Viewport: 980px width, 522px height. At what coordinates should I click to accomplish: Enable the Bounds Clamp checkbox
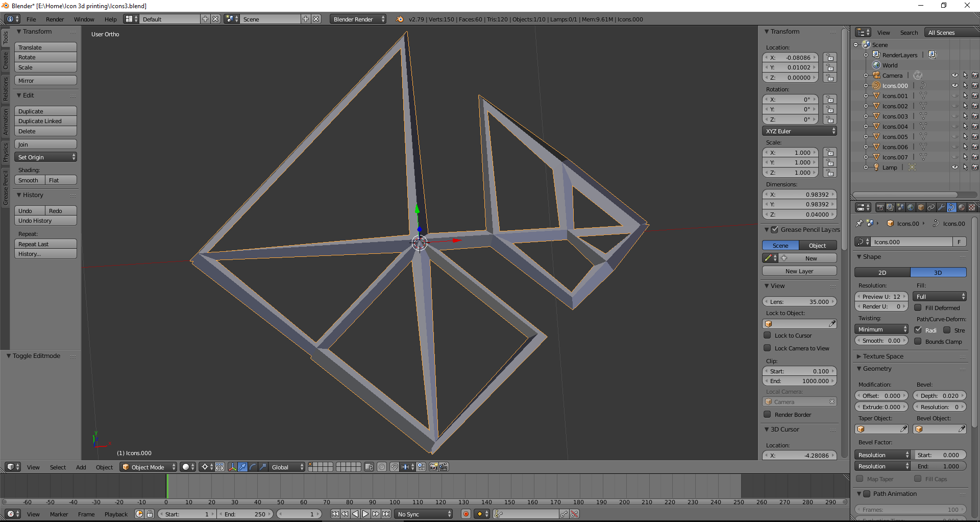(x=918, y=341)
